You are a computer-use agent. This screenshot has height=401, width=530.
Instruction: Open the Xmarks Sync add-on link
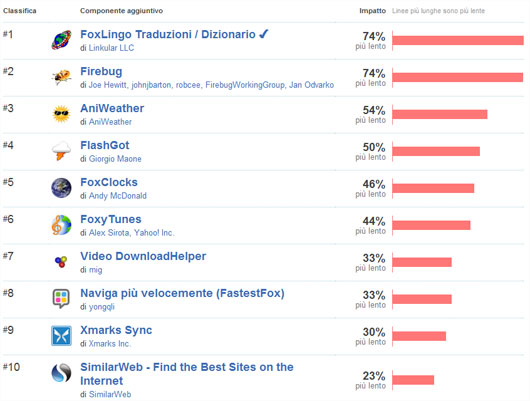tap(116, 330)
